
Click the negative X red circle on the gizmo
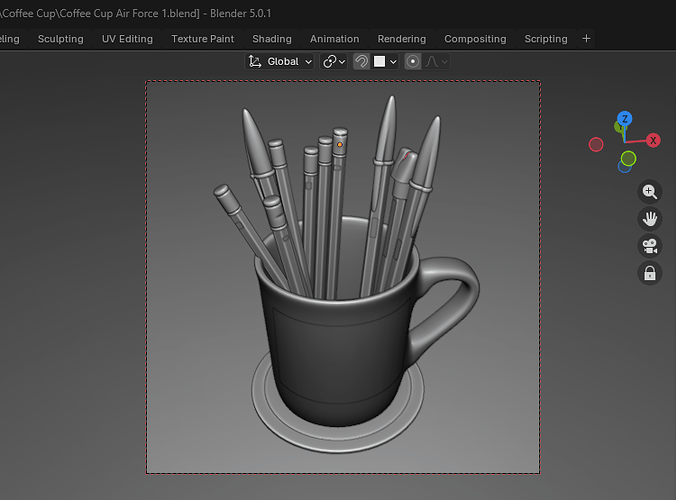(x=596, y=144)
